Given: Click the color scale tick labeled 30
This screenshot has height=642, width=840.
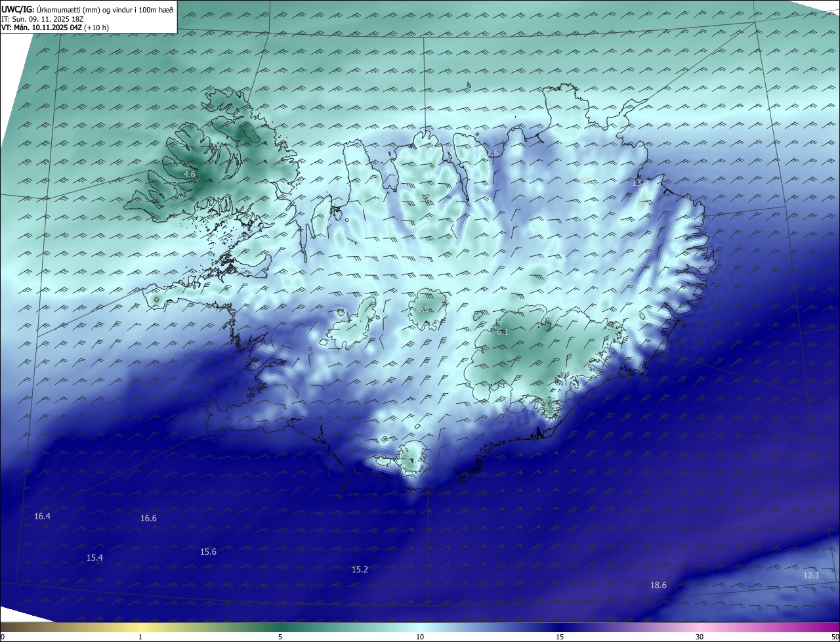Looking at the screenshot, I should pyautogui.click(x=700, y=637).
